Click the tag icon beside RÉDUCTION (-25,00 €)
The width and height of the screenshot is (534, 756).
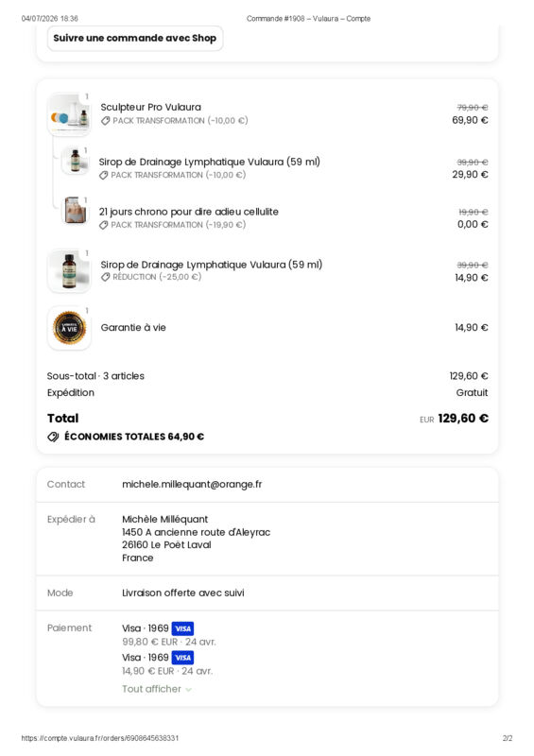point(105,277)
